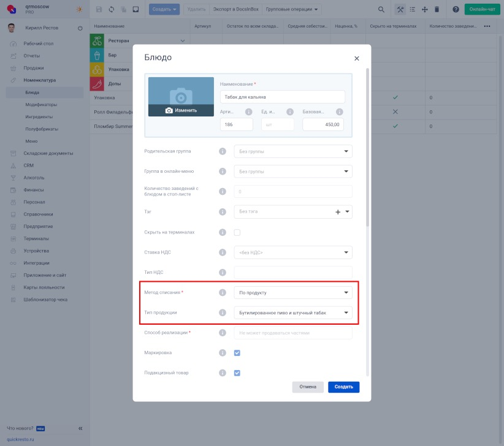Click the tools wrench icon in toolbar

click(x=400, y=9)
